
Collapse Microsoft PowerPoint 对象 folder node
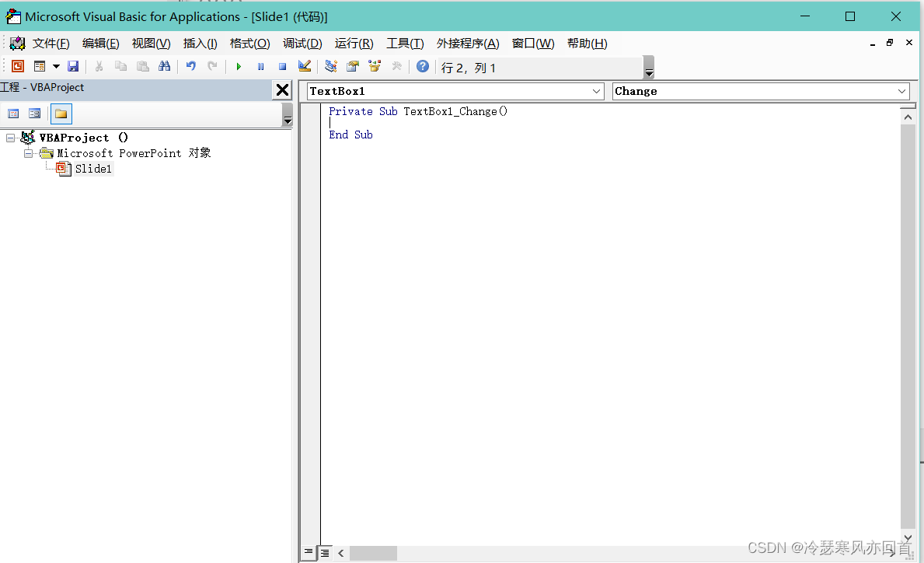click(x=28, y=153)
